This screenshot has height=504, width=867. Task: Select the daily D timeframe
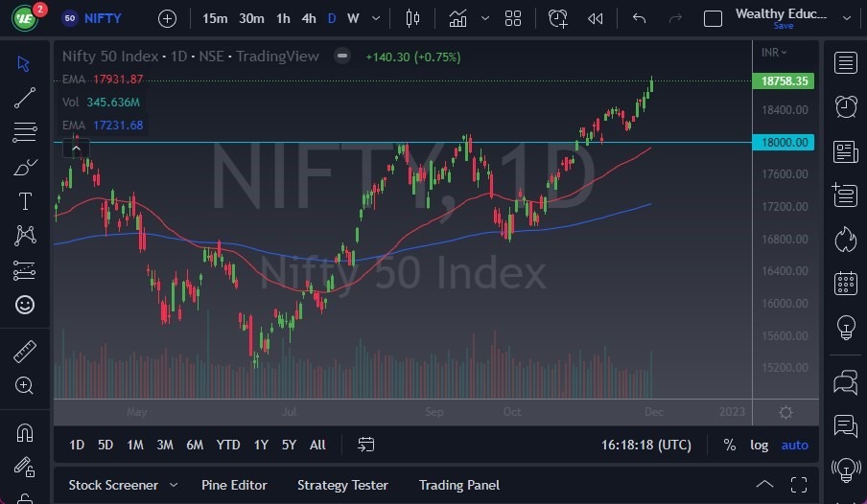tap(332, 19)
